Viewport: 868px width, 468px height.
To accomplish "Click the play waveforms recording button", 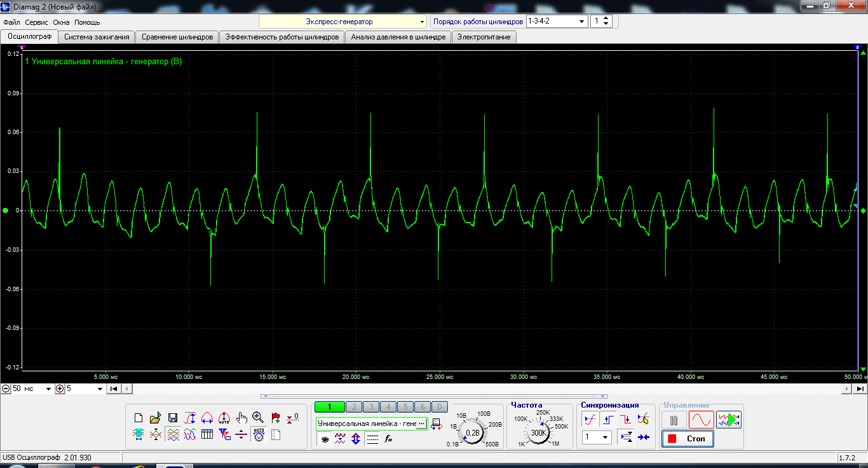I will click(729, 420).
